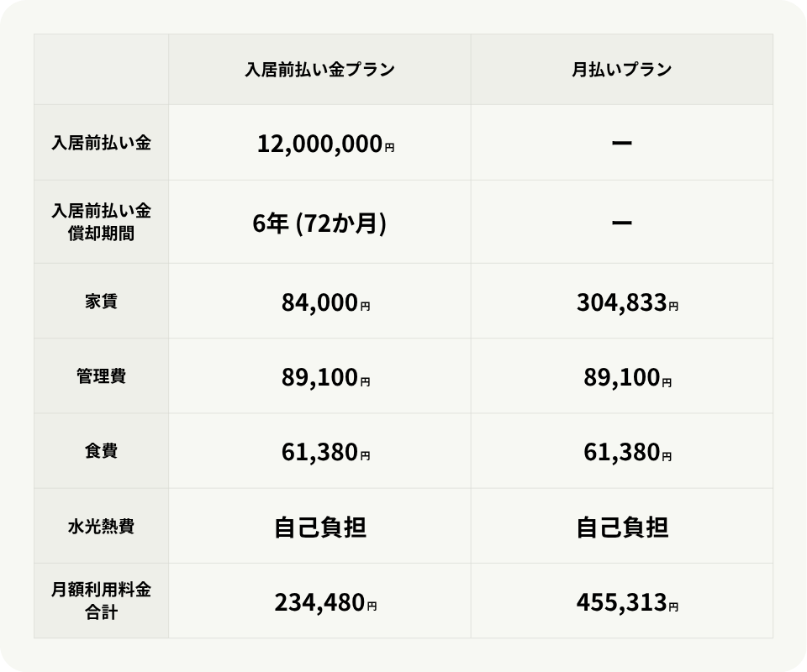Click the 水光熱費 row label
The width and height of the screenshot is (807, 672).
tap(101, 527)
